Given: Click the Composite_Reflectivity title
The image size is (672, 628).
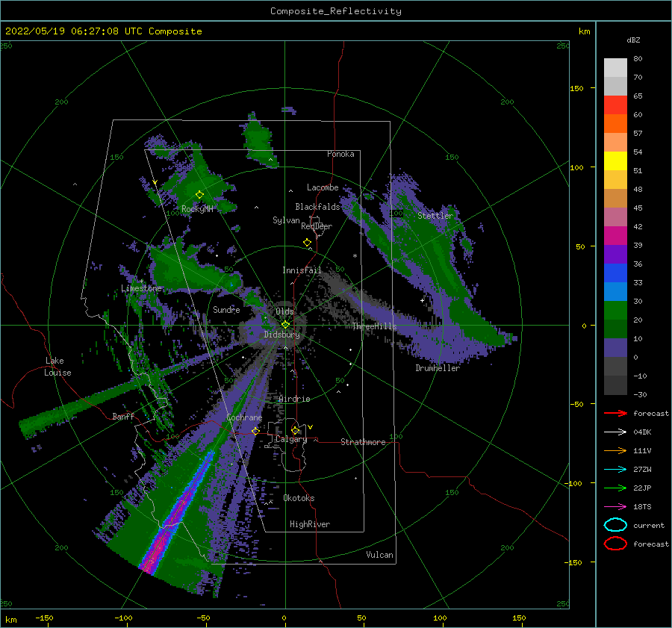Looking at the screenshot, I should 335,11.
